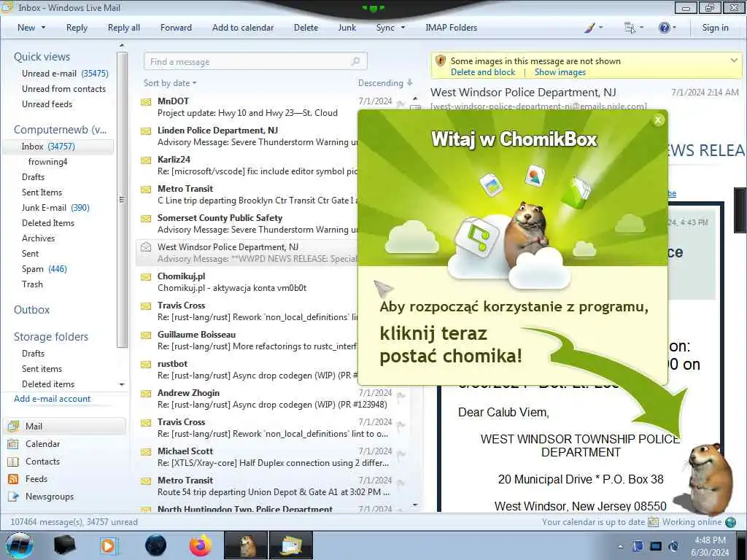Expand the storage Deleted items arrow
Screen dimensions: 747x560
pos(122,384)
